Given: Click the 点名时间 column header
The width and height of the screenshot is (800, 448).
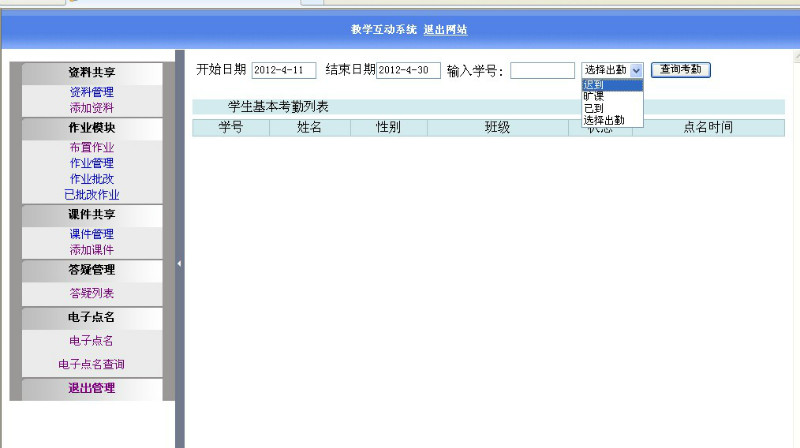Looking at the screenshot, I should pyautogui.click(x=708, y=128).
